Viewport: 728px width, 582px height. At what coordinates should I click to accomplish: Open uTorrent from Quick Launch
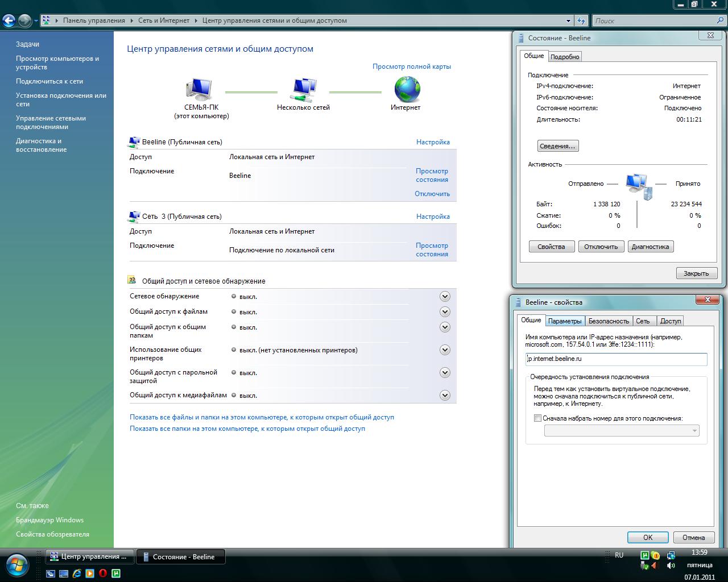pos(116,573)
